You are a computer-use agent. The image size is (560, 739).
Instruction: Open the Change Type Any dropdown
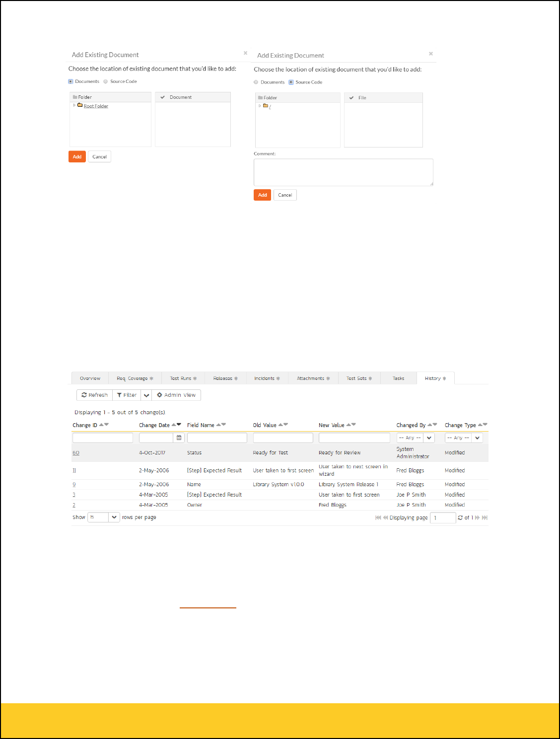[x=464, y=438]
